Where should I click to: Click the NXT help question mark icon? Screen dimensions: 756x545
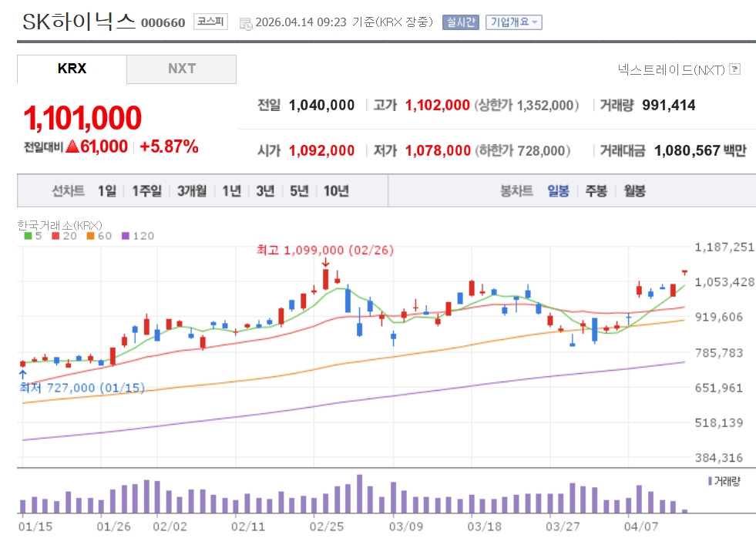pyautogui.click(x=734, y=69)
